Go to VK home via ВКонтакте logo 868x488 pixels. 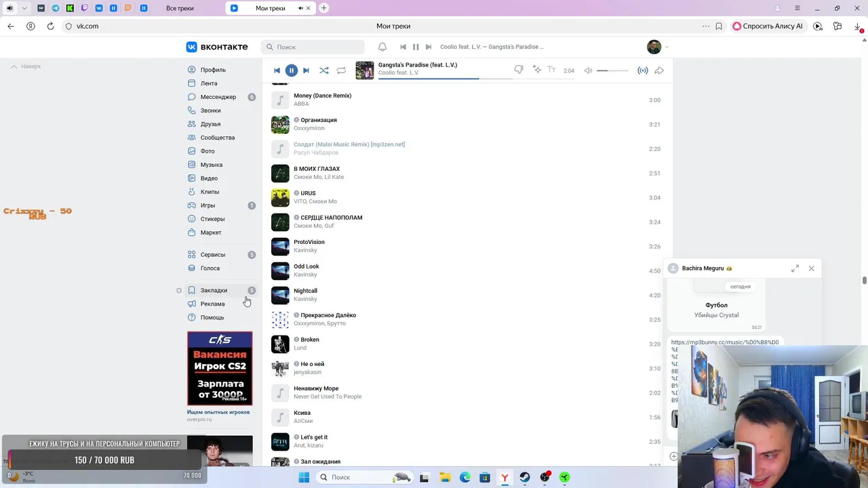point(217,47)
